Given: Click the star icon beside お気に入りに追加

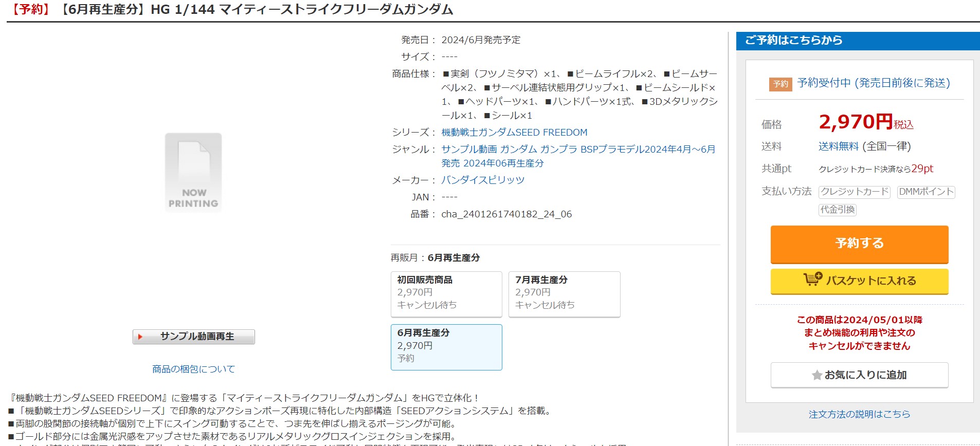Looking at the screenshot, I should [816, 376].
